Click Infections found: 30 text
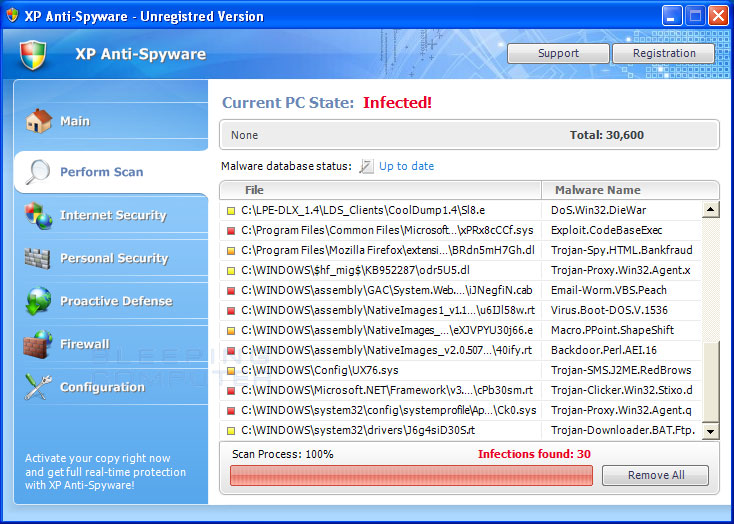The height and width of the screenshot is (524, 734). click(x=534, y=454)
